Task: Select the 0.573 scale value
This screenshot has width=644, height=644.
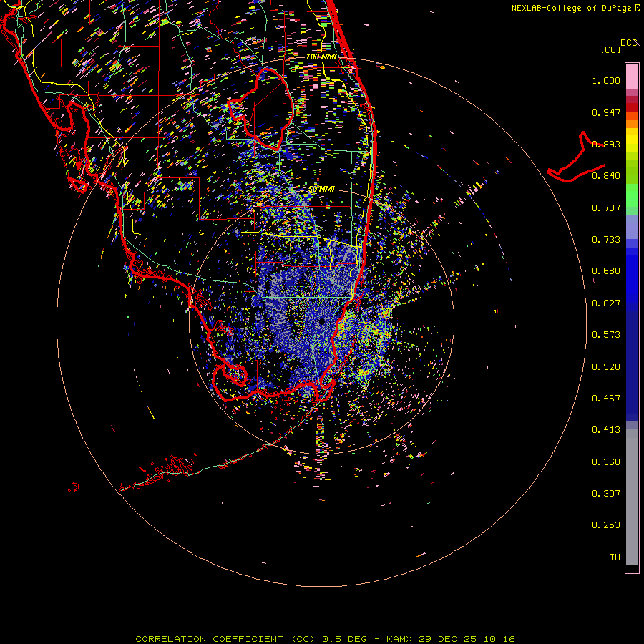Action: pos(606,335)
